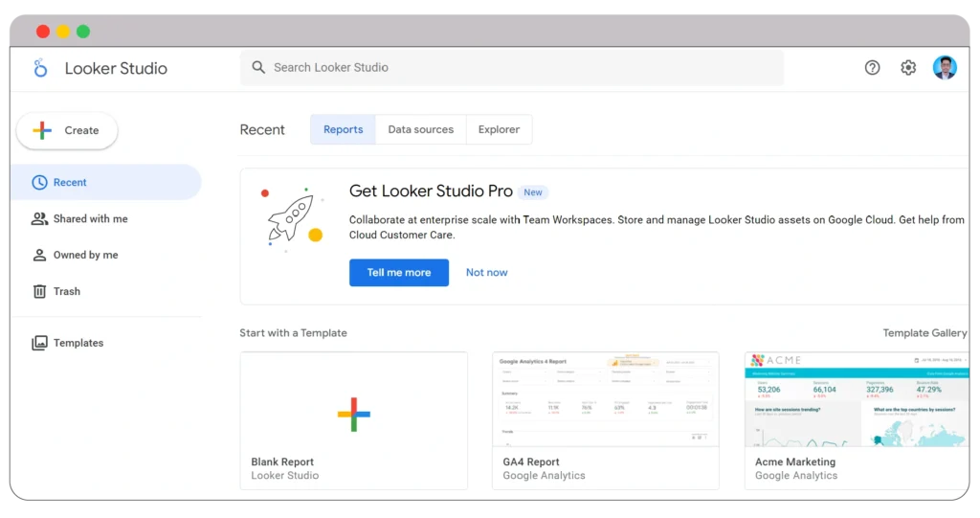Click the green macOS window button
The image size is (980, 518).
pyautogui.click(x=83, y=32)
